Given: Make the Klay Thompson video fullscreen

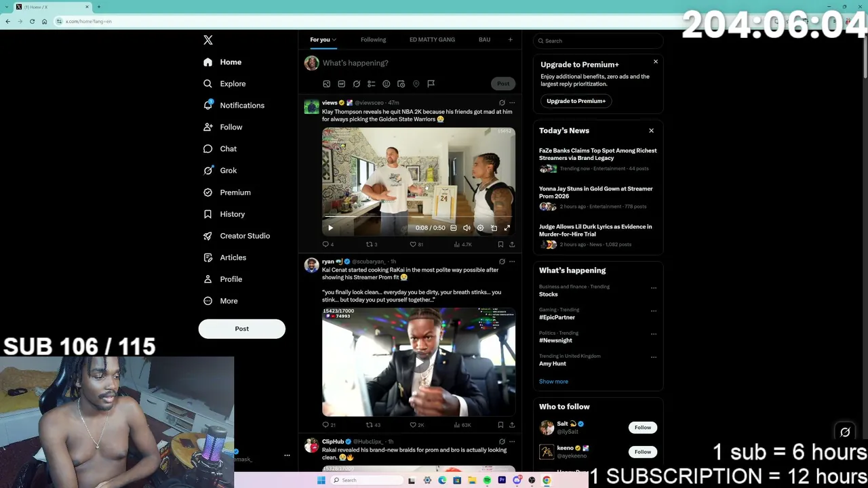Looking at the screenshot, I should [x=507, y=228].
